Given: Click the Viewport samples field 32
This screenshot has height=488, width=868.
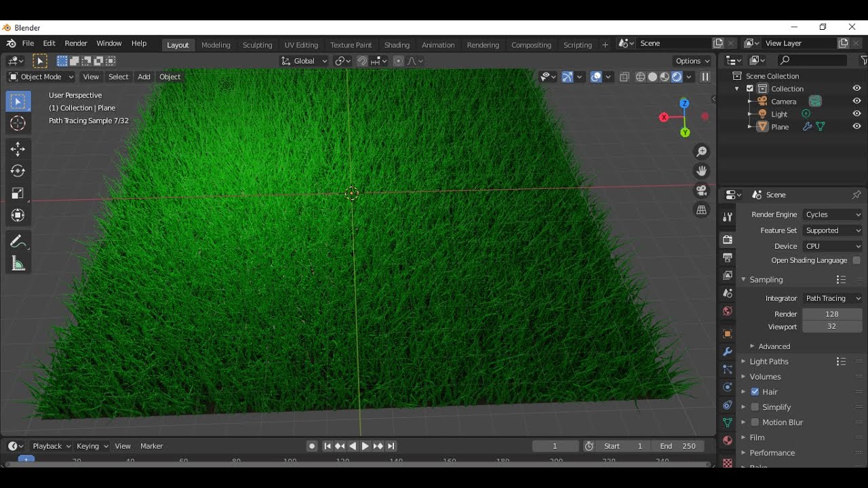Looking at the screenshot, I should 833,327.
